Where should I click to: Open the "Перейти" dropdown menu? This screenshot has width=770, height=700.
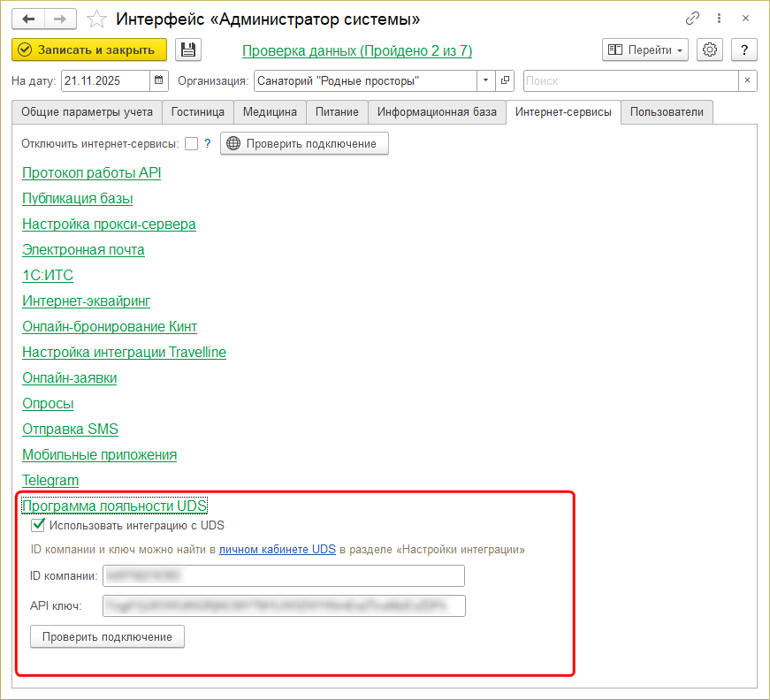coord(645,50)
